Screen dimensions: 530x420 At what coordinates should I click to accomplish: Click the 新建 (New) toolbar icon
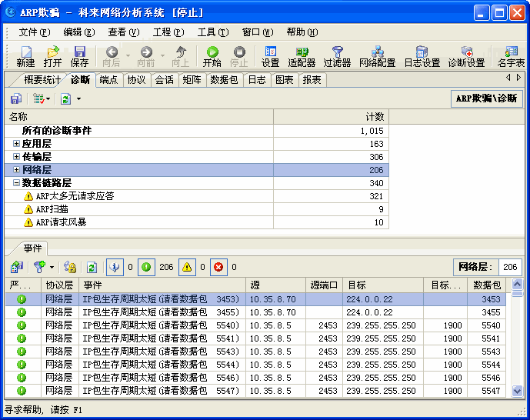[x=25, y=52]
